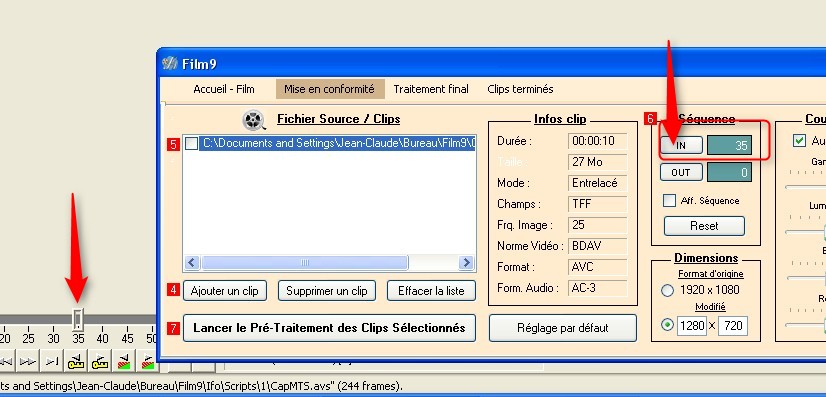Open the Traitement final tab

pyautogui.click(x=431, y=89)
